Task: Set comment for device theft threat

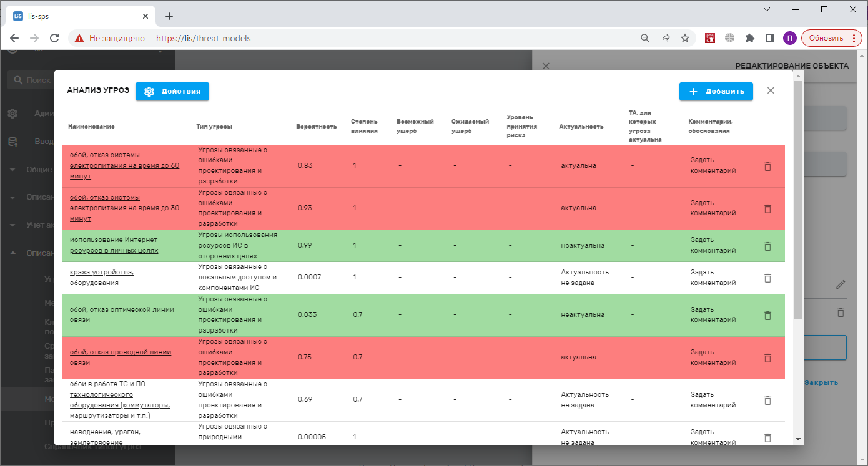Action: tap(713, 278)
